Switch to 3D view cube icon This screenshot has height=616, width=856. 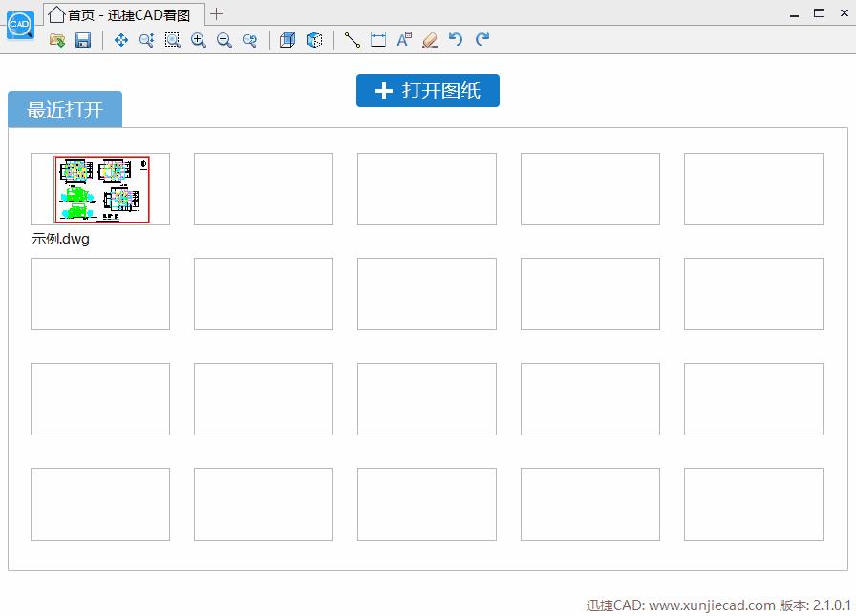click(x=288, y=40)
